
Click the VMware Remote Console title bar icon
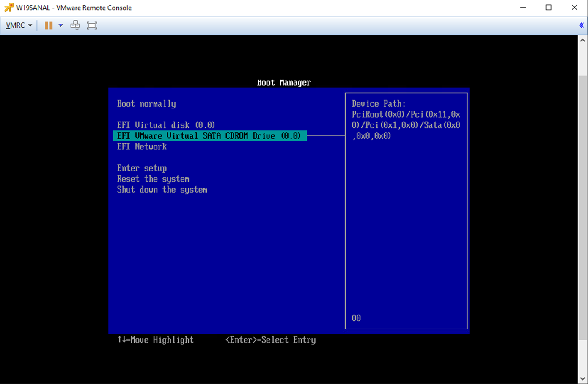coord(8,8)
